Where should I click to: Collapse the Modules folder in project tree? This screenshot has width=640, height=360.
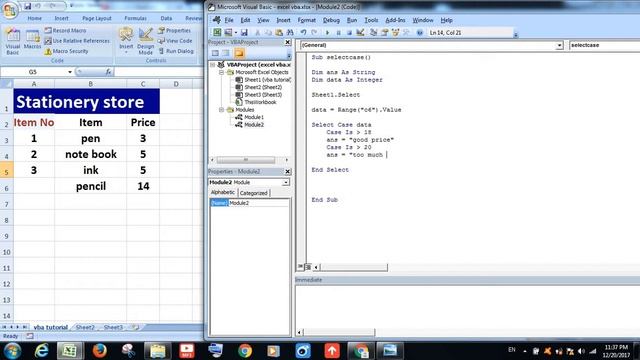[x=221, y=110]
